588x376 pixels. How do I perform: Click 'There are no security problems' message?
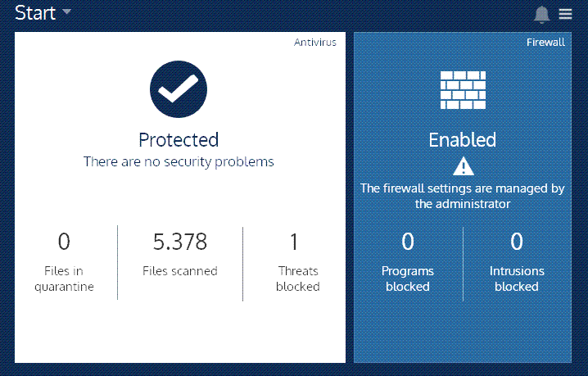pos(179,161)
